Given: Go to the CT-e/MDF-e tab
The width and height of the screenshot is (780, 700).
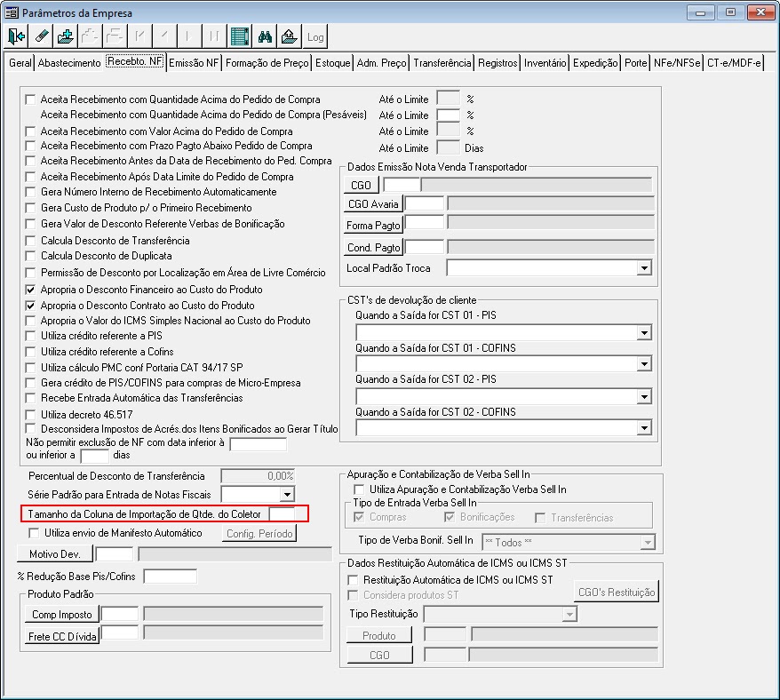Looking at the screenshot, I should (x=734, y=63).
